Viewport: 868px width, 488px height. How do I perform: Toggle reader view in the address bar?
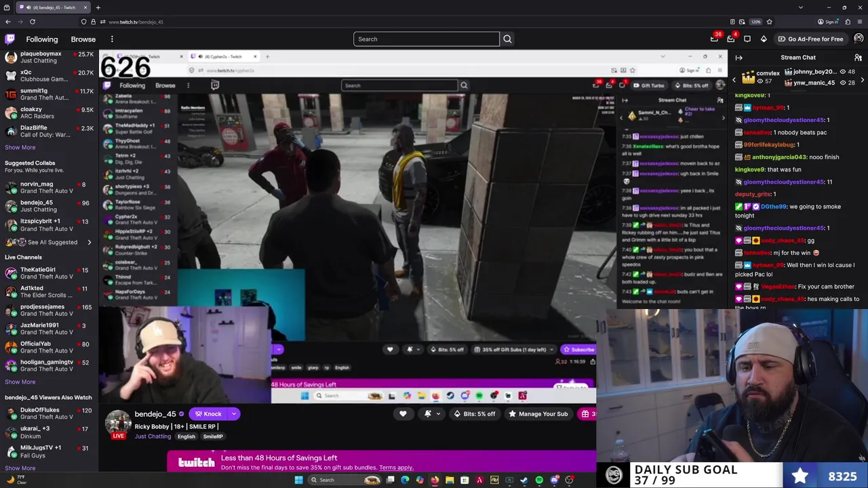tap(731, 22)
